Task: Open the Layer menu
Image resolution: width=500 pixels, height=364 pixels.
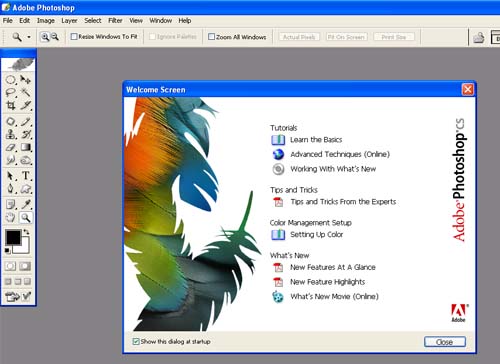Action: (69, 21)
